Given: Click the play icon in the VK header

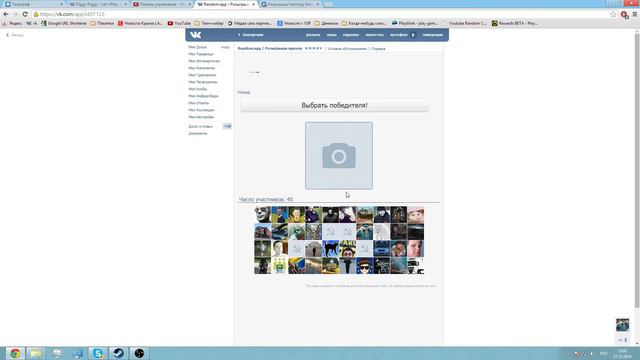Looking at the screenshot, I should pyautogui.click(x=413, y=35).
